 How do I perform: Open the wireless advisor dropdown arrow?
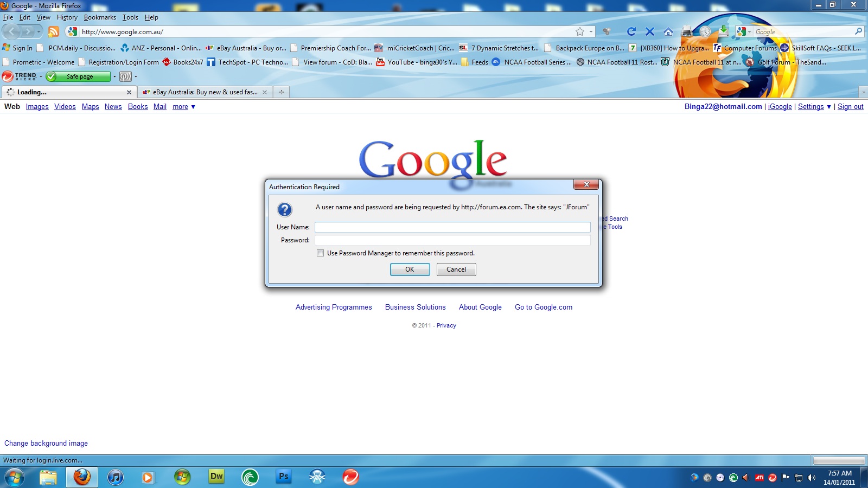[136, 76]
